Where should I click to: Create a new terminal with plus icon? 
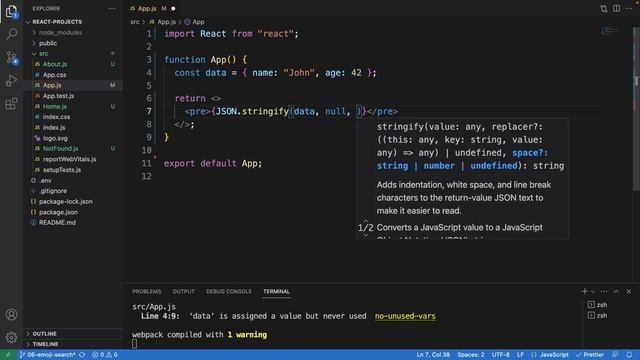[584, 291]
